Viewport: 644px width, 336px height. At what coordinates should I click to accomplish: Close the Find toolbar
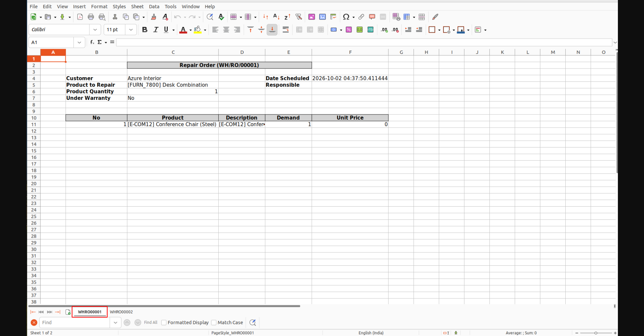[x=34, y=322]
